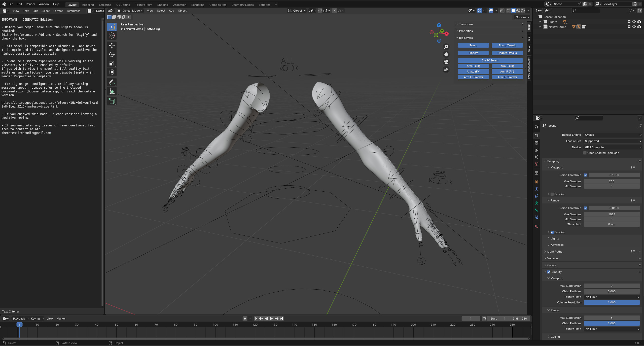Toggle camera view icon in viewport
The height and width of the screenshot is (346, 644).
446,62
